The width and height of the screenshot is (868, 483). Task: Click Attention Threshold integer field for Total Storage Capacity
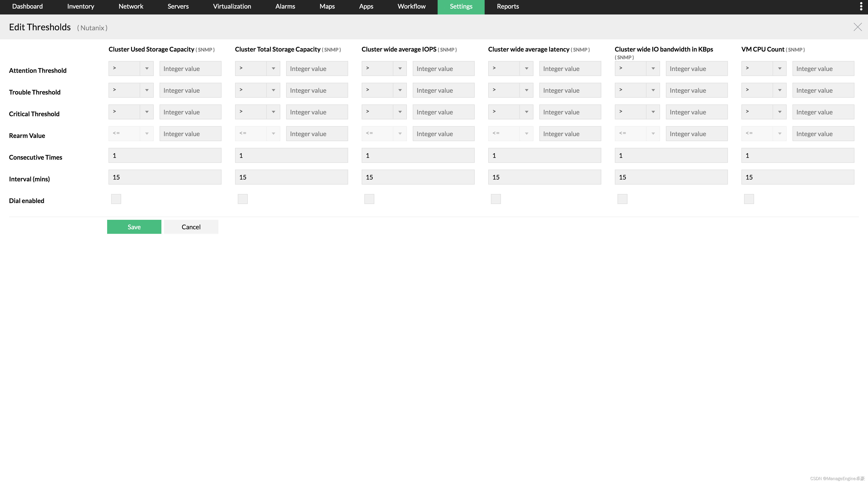317,69
